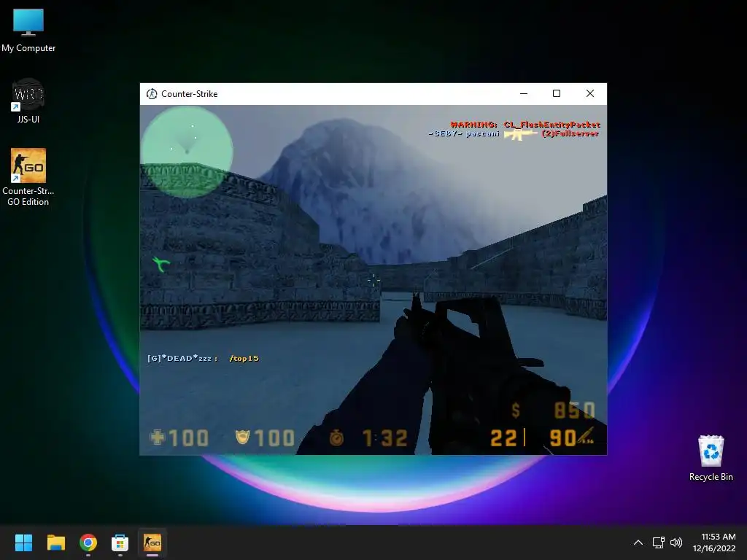Select the Counter-Strike taskbar icon
This screenshot has width=747, height=560.
click(152, 542)
